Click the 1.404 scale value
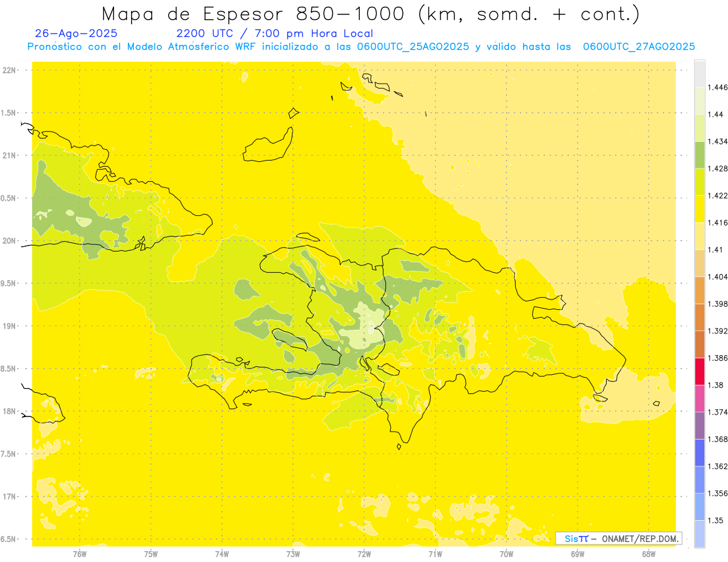 pos(717,276)
